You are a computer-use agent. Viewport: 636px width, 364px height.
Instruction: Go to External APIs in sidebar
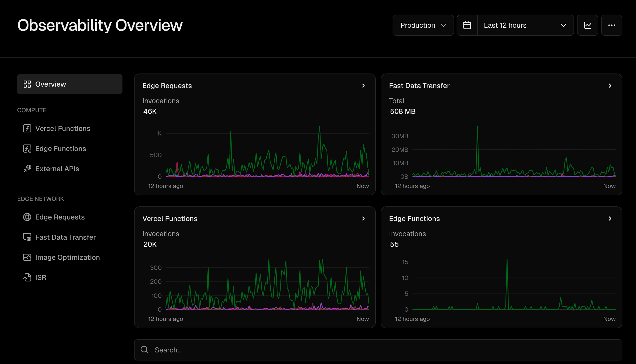pyautogui.click(x=57, y=169)
